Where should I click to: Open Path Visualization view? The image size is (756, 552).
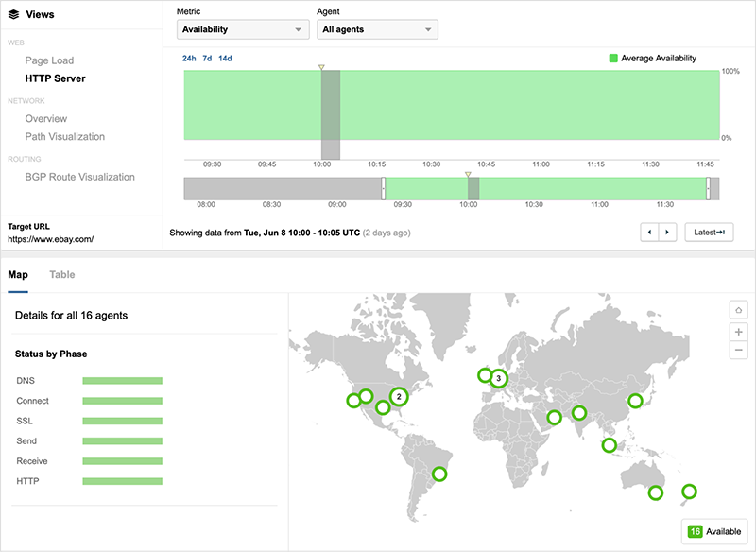pyautogui.click(x=64, y=137)
